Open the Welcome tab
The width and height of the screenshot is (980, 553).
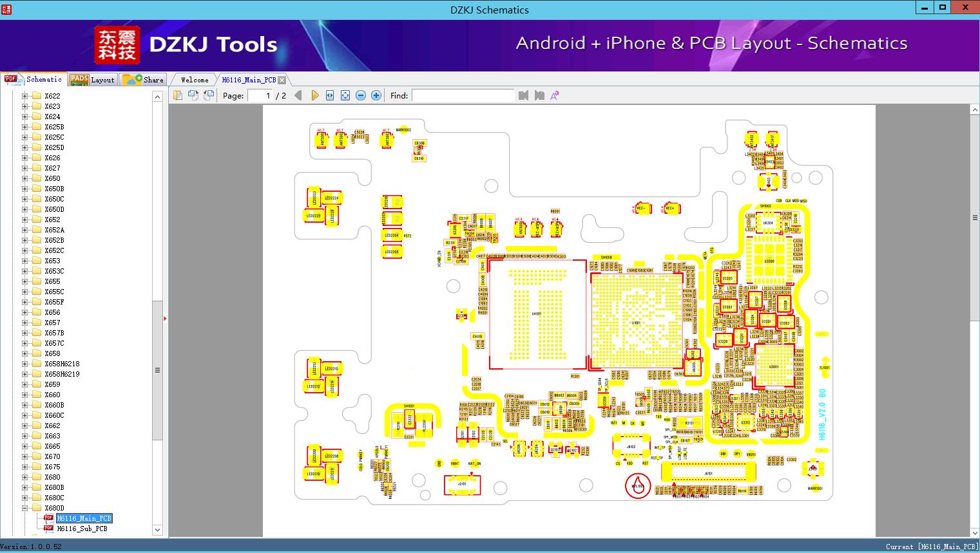coord(195,80)
